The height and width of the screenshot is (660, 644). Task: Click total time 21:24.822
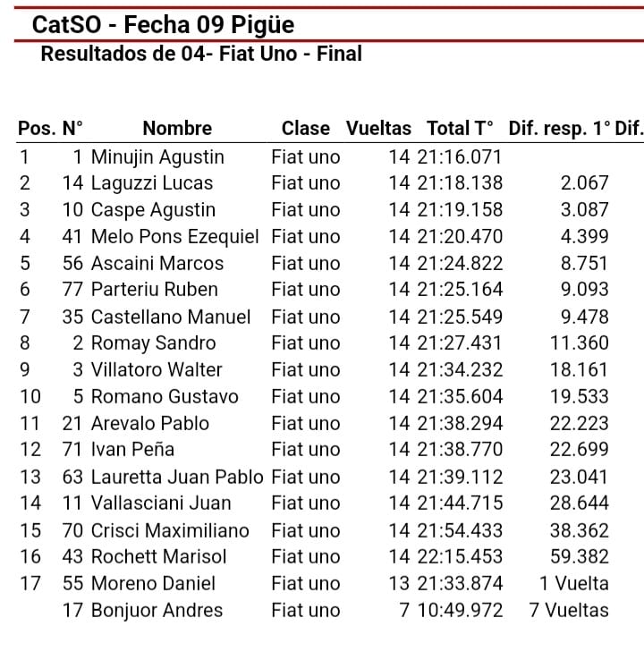460,264
